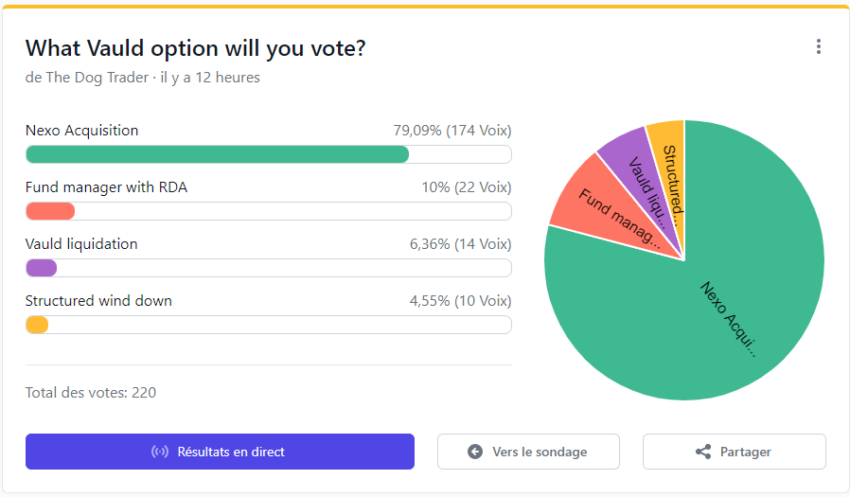Go back via Vers le sondage button
Screen dimensions: 850x497
[528, 451]
